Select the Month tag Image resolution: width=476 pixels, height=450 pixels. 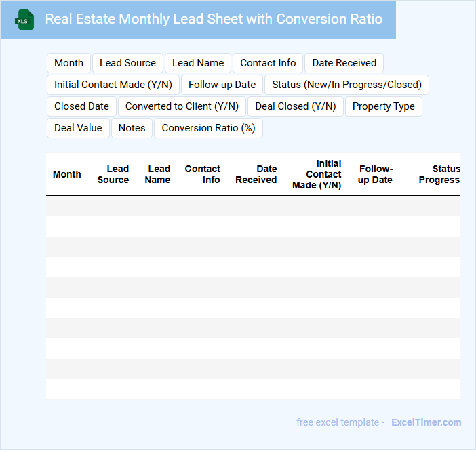click(x=68, y=63)
